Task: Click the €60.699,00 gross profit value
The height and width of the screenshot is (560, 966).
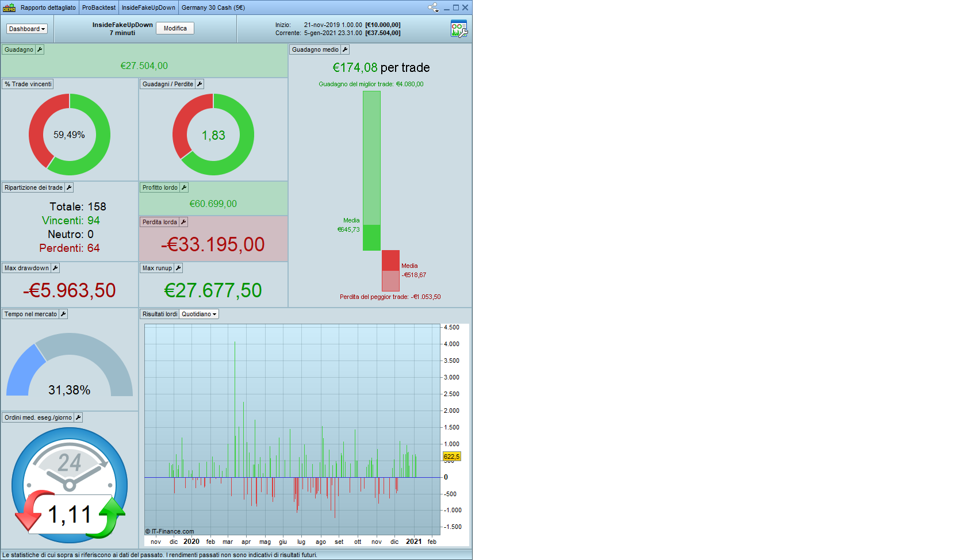Action: (213, 204)
